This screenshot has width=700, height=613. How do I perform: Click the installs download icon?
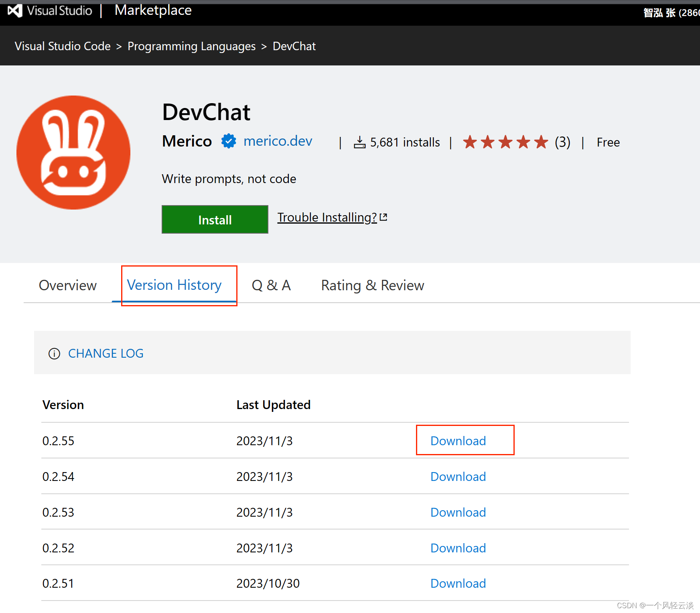tap(359, 142)
